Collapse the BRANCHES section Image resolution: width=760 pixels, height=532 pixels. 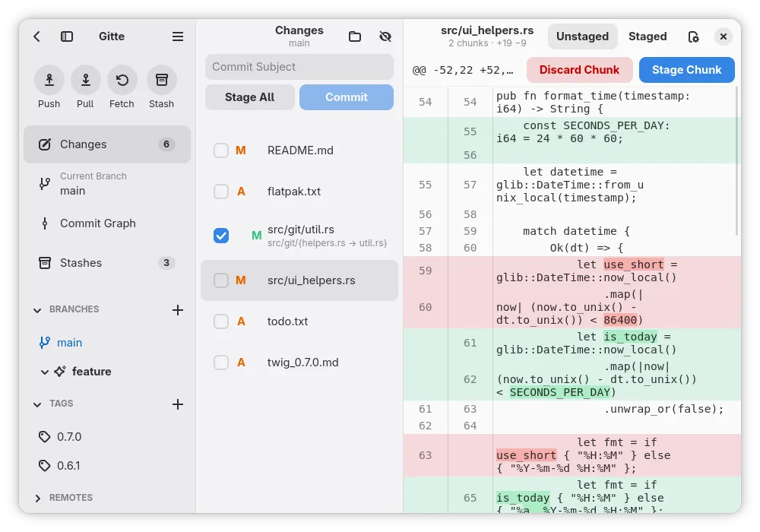[x=37, y=310]
